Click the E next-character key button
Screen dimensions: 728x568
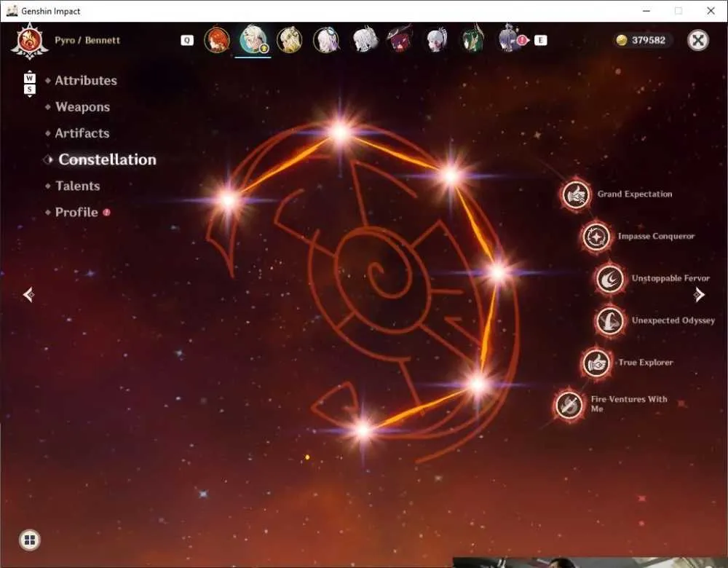[x=540, y=40]
